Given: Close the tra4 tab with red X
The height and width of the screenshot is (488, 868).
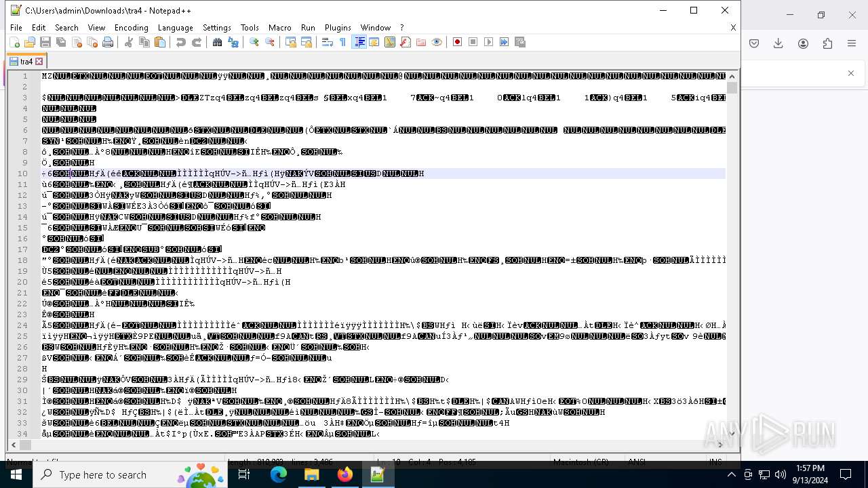Looking at the screenshot, I should [39, 61].
